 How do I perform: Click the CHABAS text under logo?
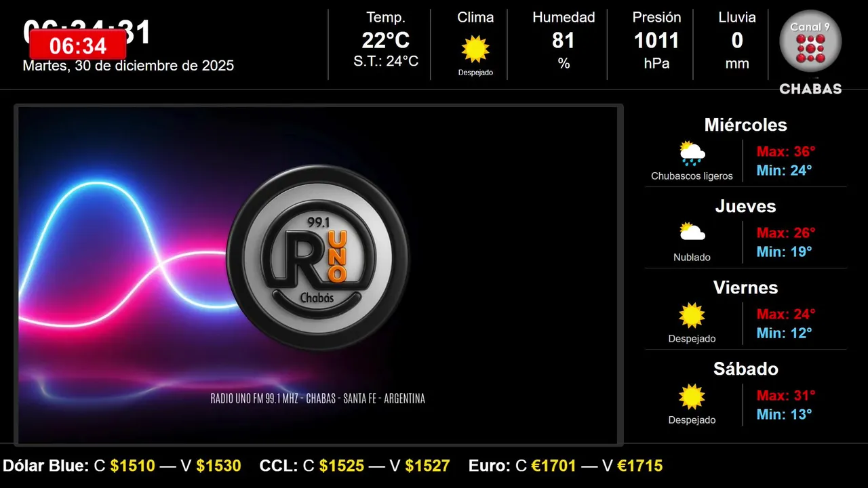click(810, 89)
